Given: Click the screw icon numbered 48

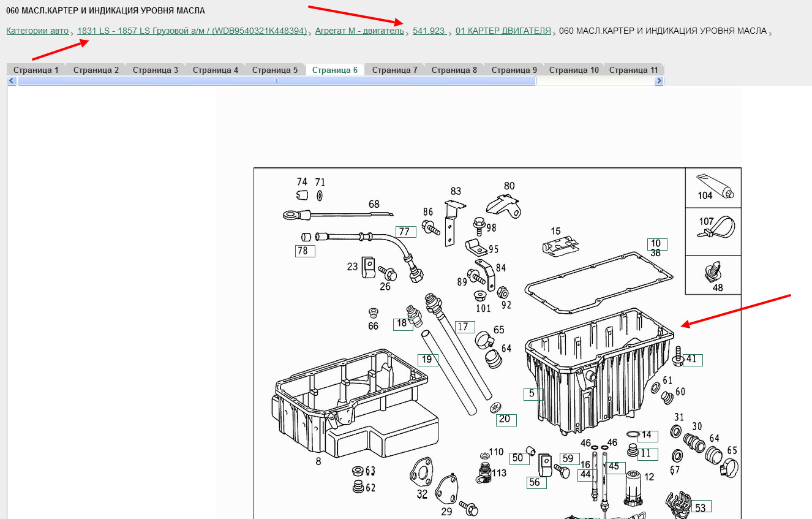Looking at the screenshot, I should pos(712,272).
